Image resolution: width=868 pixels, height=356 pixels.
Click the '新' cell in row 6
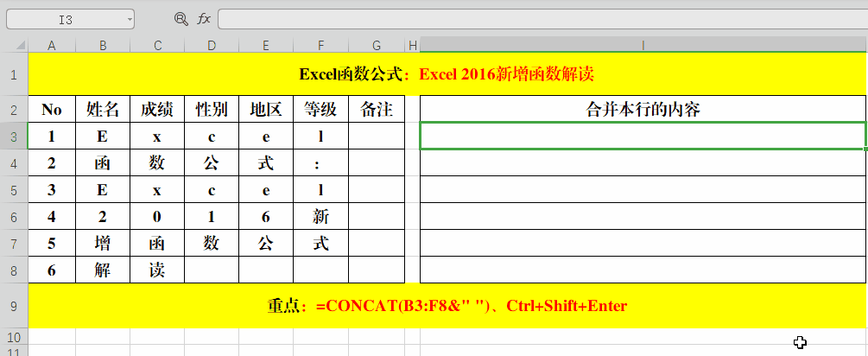(320, 217)
